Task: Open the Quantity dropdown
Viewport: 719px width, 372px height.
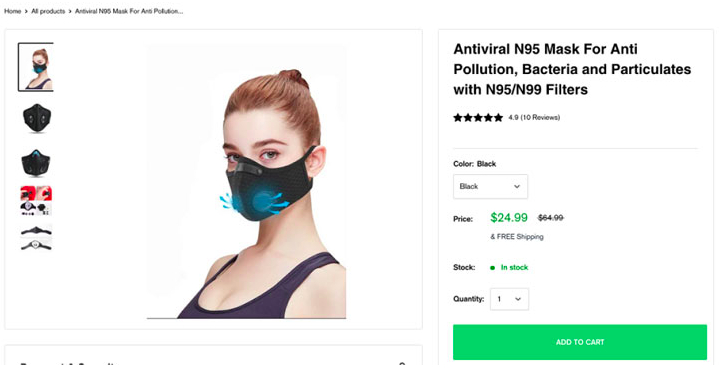Action: point(509,299)
